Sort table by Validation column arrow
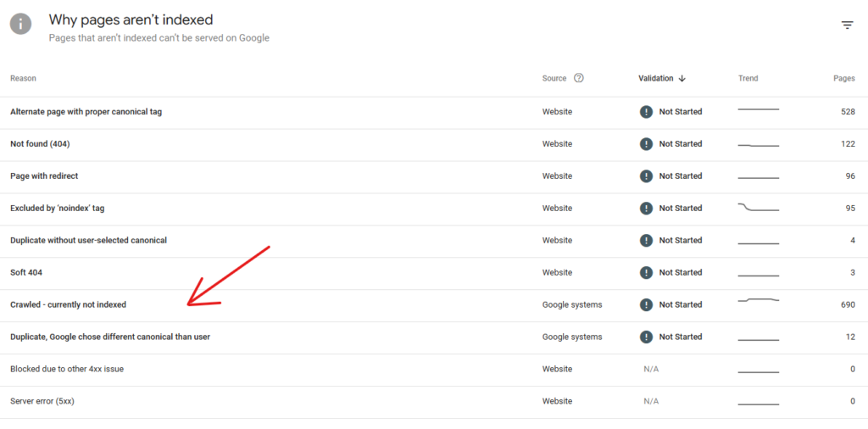 tap(682, 78)
